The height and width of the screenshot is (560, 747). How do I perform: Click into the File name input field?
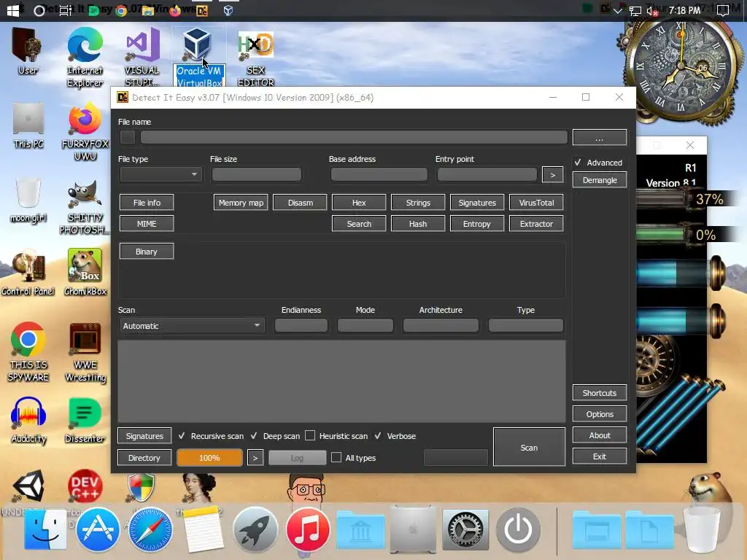click(354, 137)
